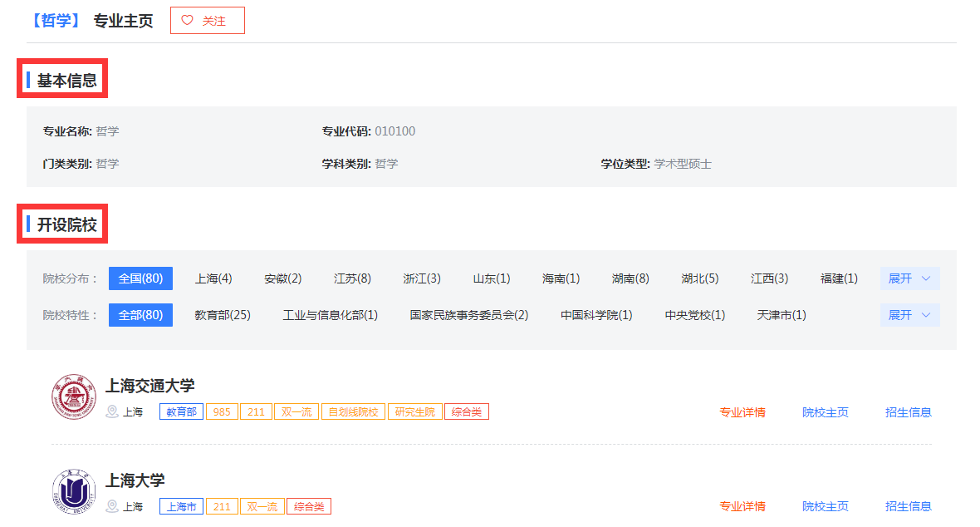Screen dimensions: 980x527
Task: Filter schools by 湖南(8)
Action: pos(630,278)
